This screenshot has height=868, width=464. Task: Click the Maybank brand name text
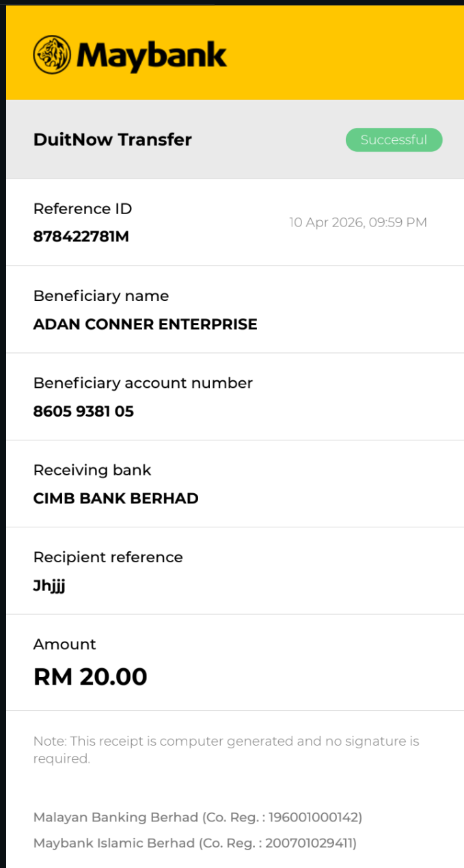[151, 55]
